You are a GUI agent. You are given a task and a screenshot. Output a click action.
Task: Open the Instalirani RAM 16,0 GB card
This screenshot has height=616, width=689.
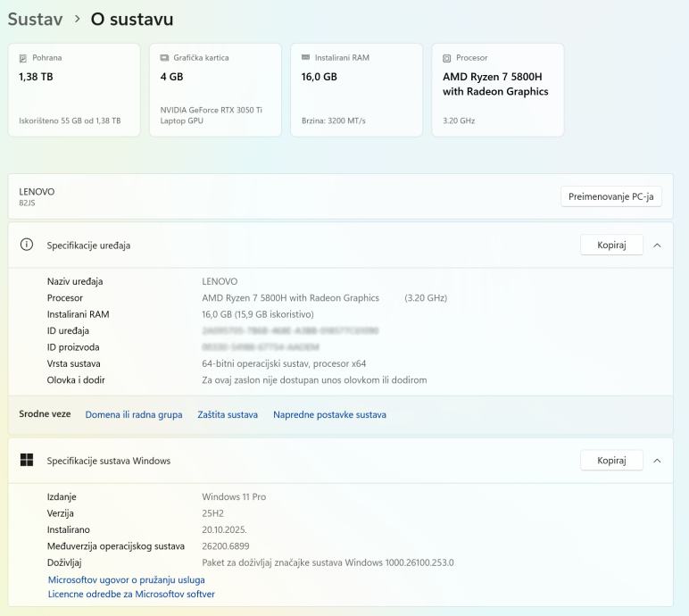click(x=357, y=90)
